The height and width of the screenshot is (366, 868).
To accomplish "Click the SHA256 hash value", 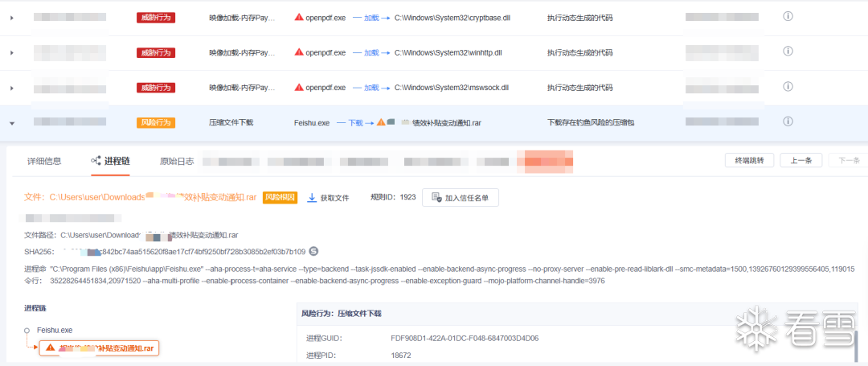I will click(x=183, y=252).
